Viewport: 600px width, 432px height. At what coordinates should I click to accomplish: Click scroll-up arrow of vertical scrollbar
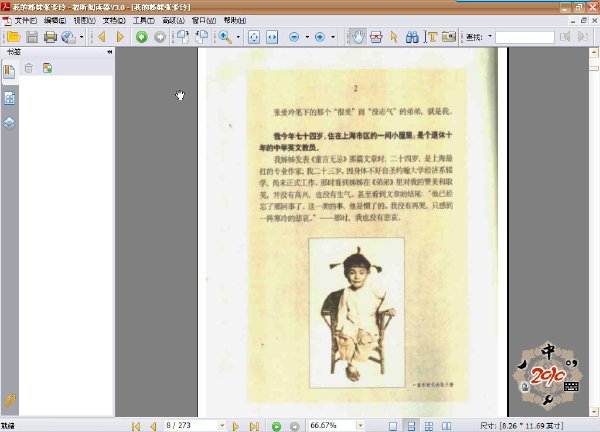click(x=594, y=52)
